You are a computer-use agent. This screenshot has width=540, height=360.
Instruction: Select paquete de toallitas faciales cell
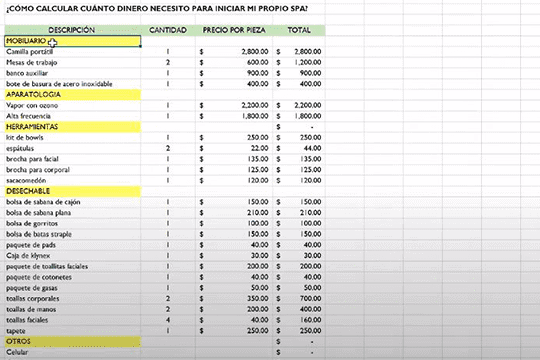pyautogui.click(x=73, y=266)
